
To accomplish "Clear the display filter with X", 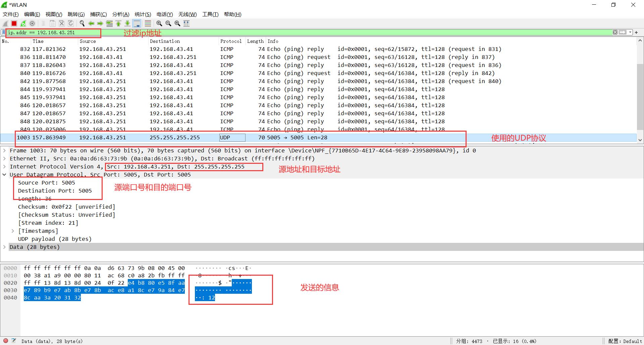I will (x=615, y=32).
